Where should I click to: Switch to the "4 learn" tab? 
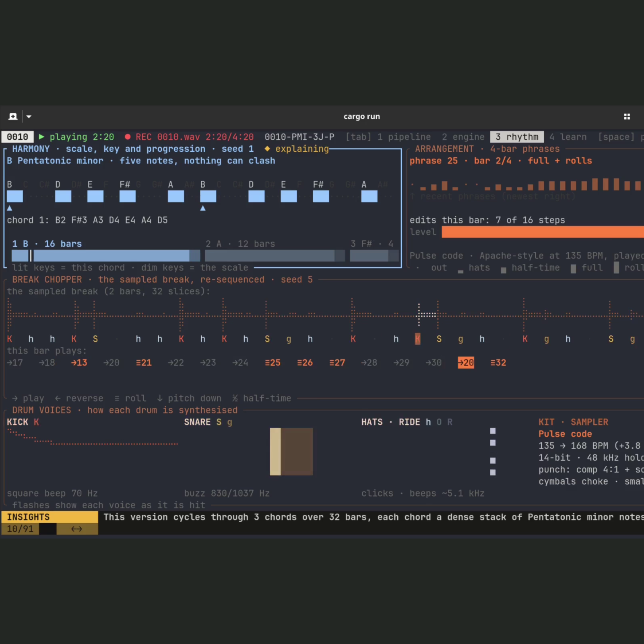568,137
